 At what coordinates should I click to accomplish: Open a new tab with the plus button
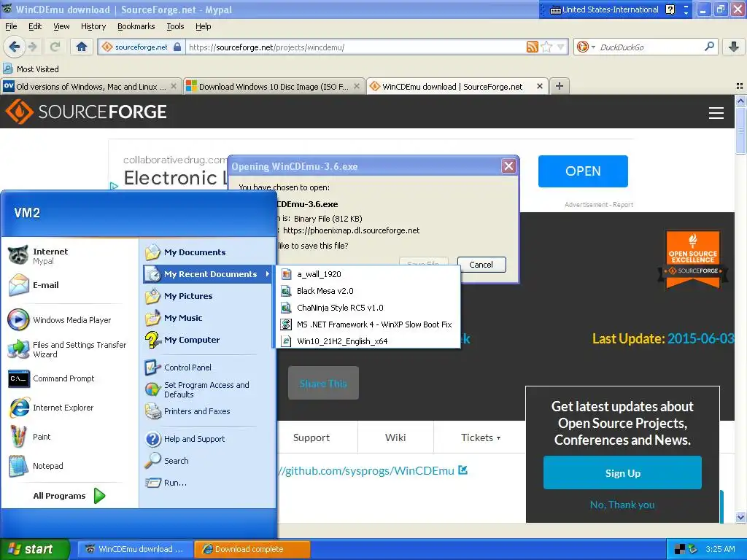tap(560, 86)
